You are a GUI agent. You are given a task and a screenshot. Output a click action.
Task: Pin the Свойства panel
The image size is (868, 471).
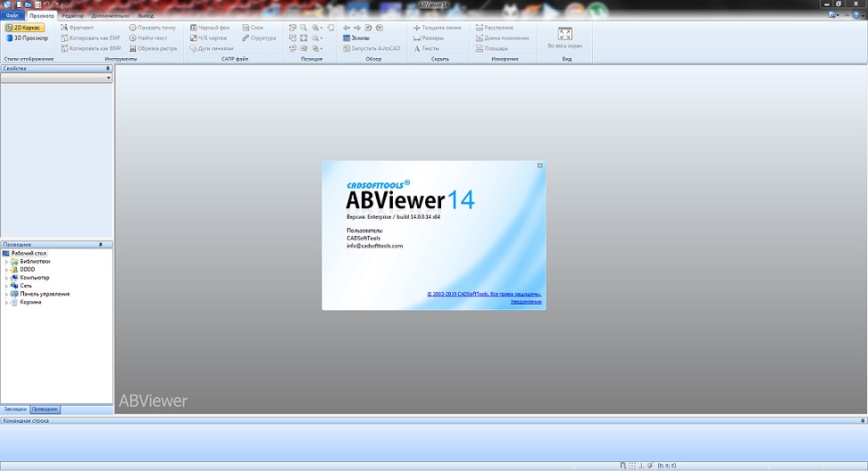click(x=108, y=68)
